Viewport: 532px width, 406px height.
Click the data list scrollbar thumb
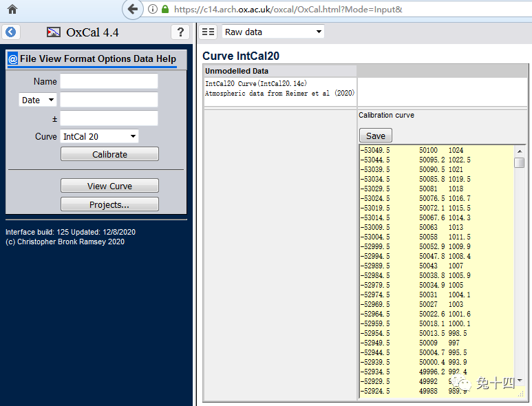coord(519,163)
